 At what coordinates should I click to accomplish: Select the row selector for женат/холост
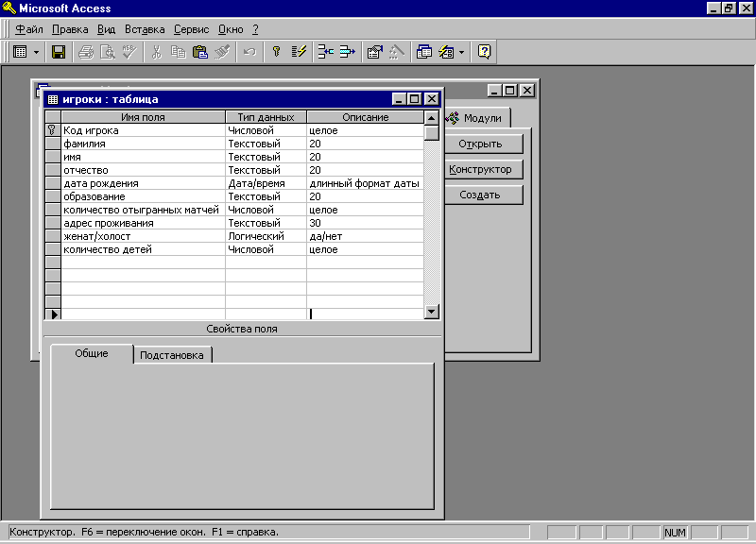(x=53, y=236)
